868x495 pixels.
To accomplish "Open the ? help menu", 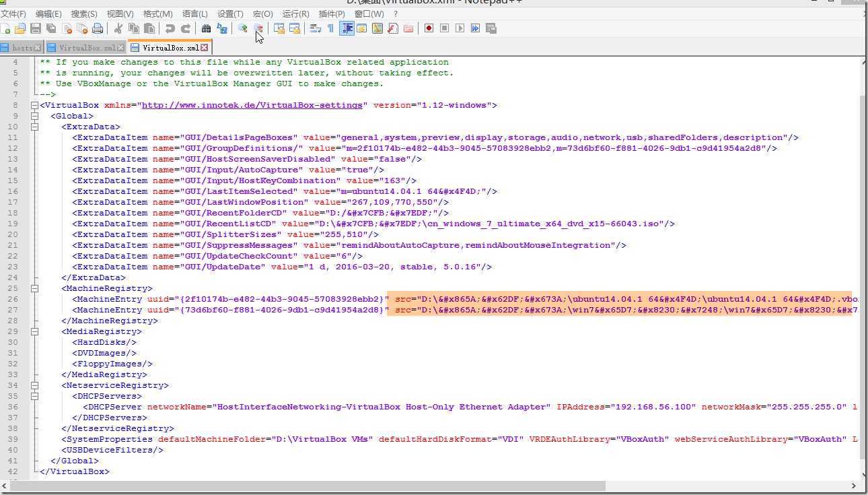I will coord(396,13).
